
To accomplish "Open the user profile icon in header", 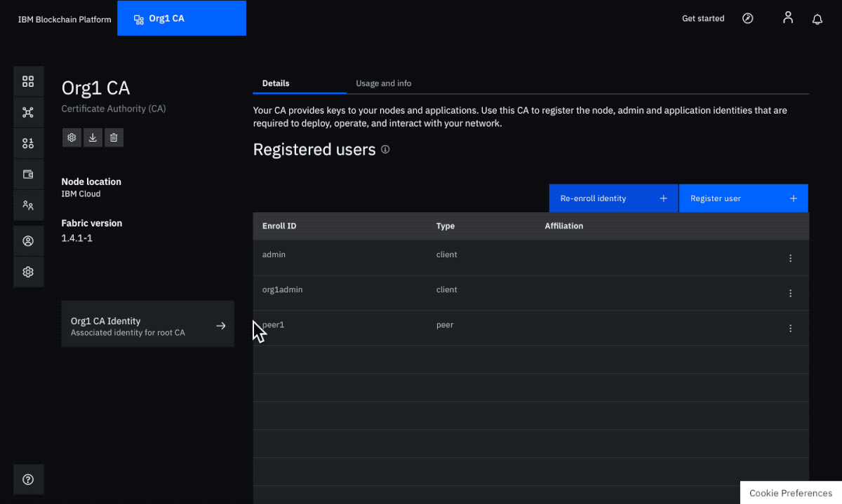I will [788, 18].
